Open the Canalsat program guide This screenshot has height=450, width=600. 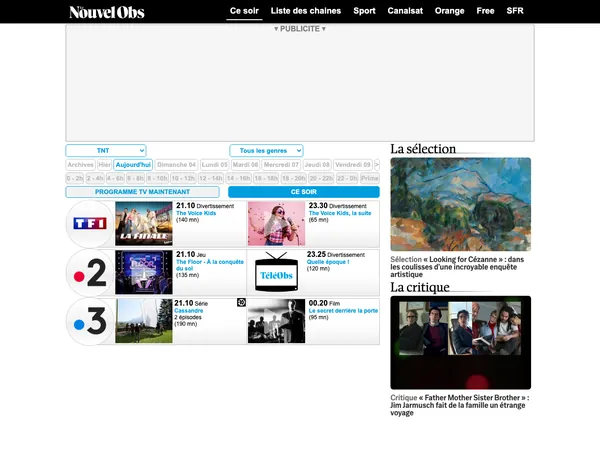tap(405, 11)
